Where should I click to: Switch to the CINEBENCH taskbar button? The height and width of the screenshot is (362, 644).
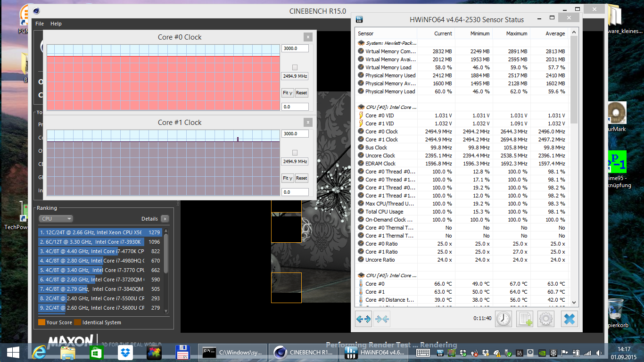pyautogui.click(x=304, y=352)
